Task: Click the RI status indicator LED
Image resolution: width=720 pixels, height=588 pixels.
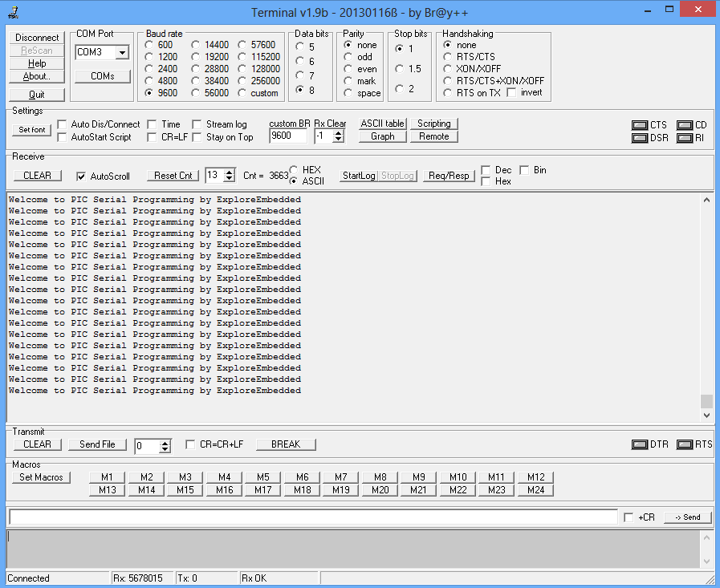Action: tap(684, 138)
